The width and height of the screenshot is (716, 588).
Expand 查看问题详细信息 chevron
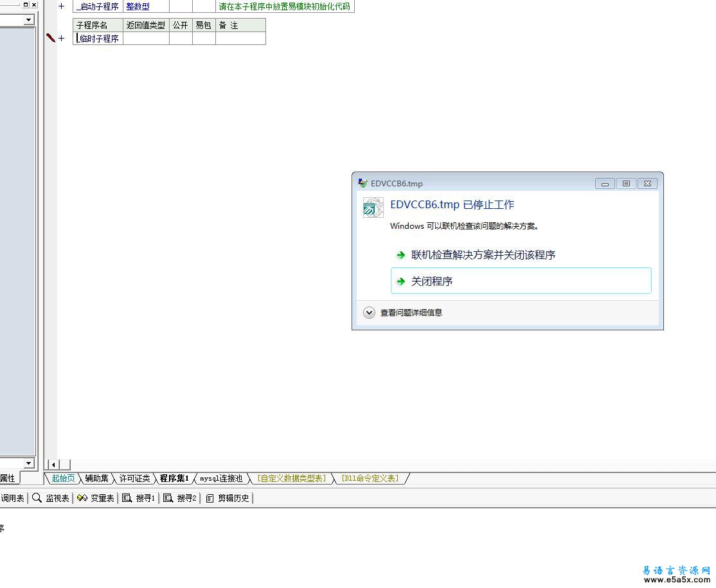point(369,313)
